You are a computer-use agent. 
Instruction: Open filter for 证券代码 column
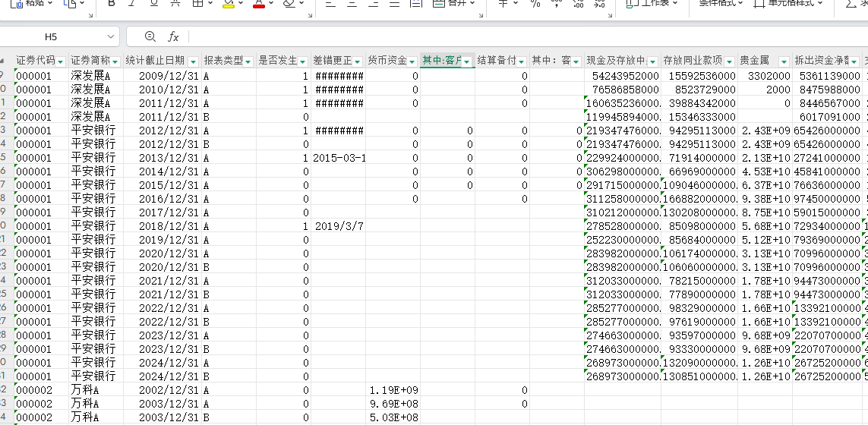[x=60, y=61]
